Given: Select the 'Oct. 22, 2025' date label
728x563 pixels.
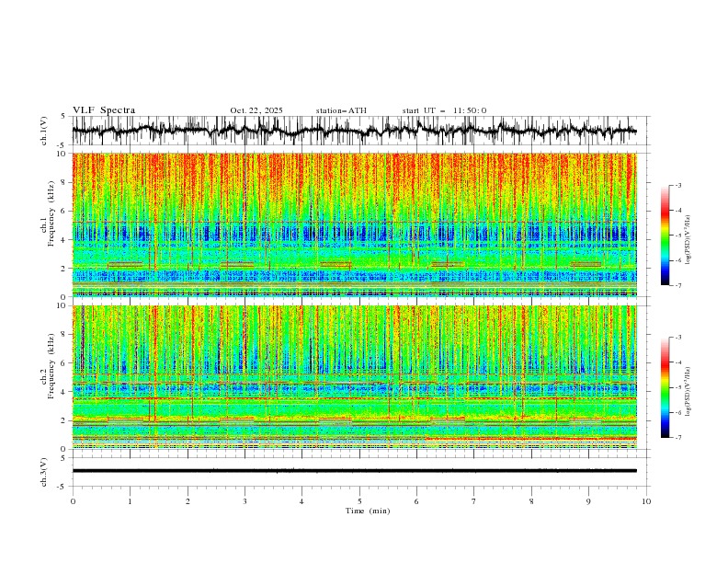Looking at the screenshot, I should [x=256, y=110].
